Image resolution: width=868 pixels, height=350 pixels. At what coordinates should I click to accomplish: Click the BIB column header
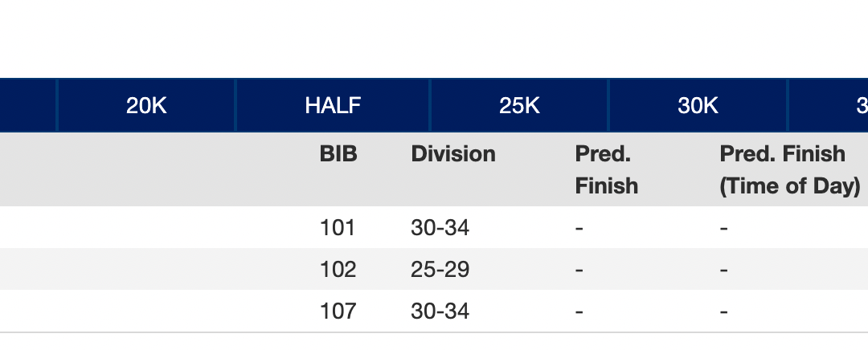338,154
